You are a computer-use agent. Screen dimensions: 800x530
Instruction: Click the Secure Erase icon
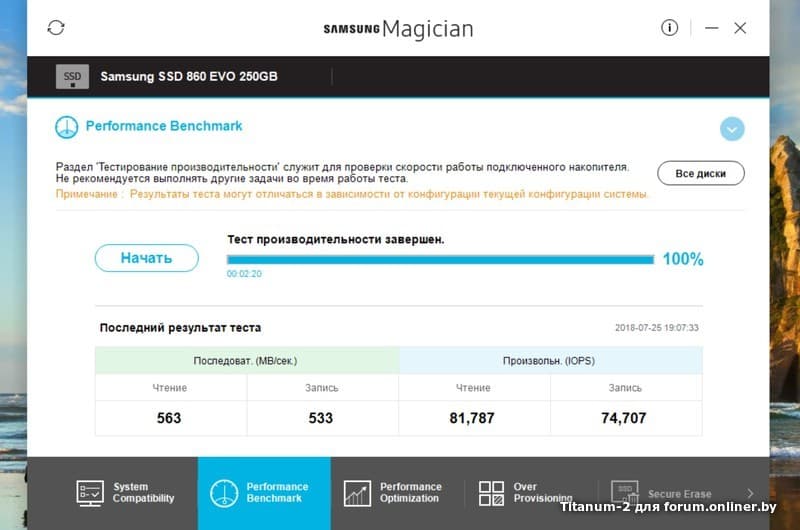click(x=624, y=493)
